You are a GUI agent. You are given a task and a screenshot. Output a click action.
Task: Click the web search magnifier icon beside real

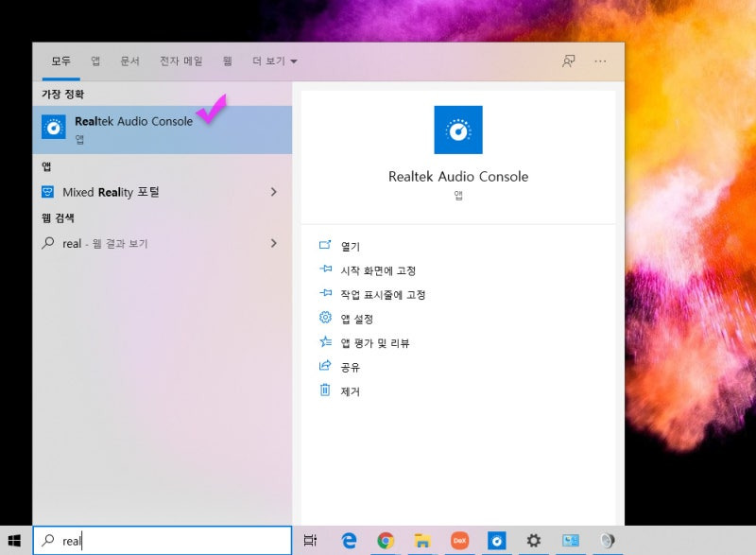[x=48, y=243]
